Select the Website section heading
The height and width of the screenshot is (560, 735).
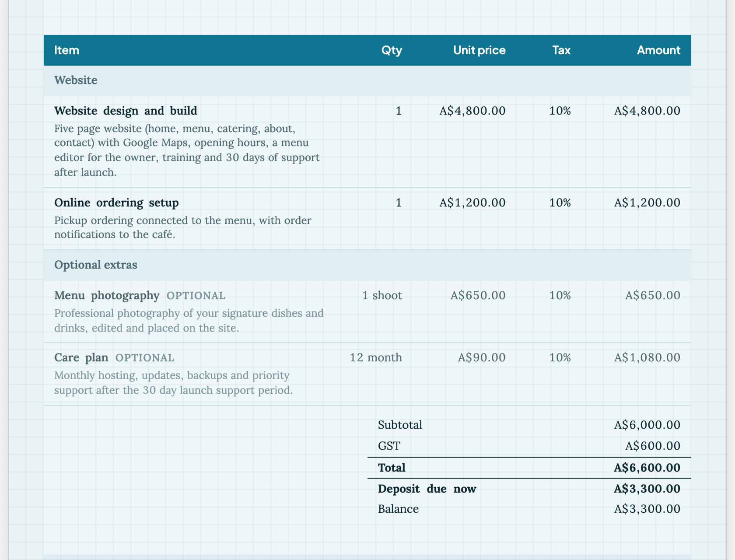pos(76,80)
